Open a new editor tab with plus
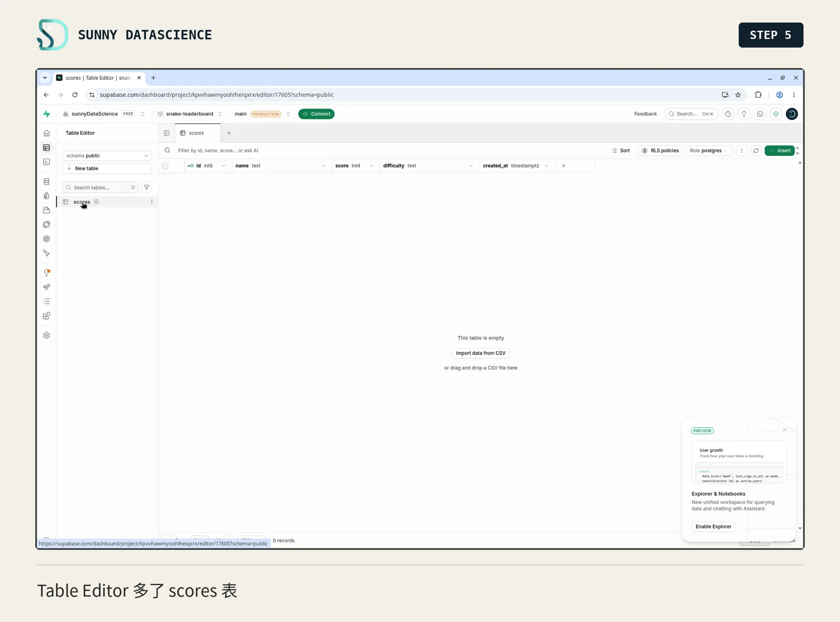 click(x=229, y=133)
